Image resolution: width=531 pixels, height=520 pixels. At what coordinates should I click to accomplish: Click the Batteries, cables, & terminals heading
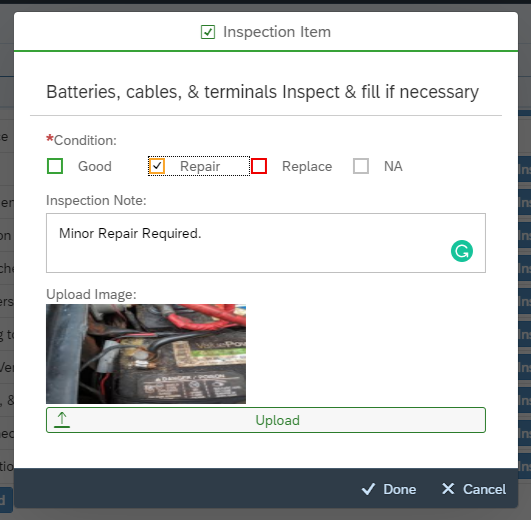tap(262, 92)
